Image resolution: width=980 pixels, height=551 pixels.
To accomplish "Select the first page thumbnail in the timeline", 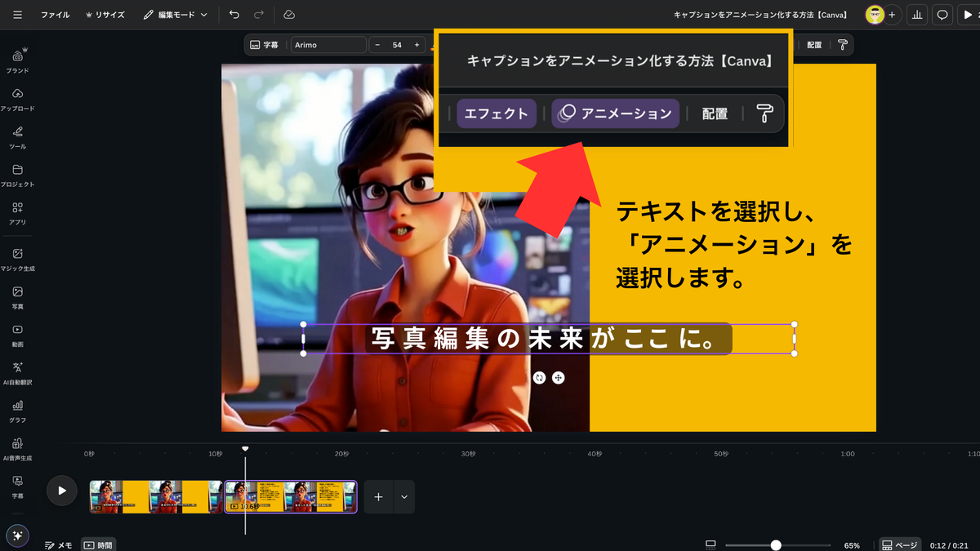I will coord(156,496).
